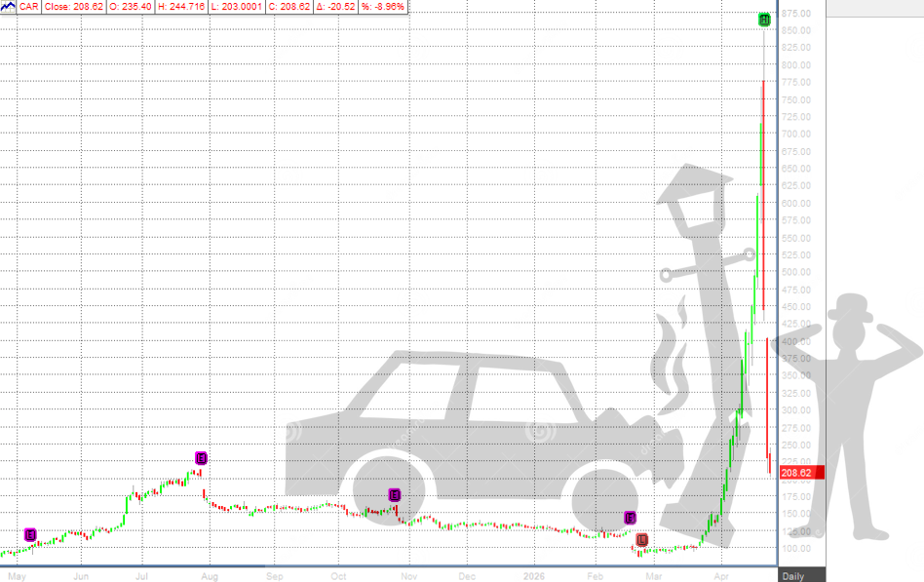Click the green event marker at chart top
The image size is (924, 582).
(765, 19)
